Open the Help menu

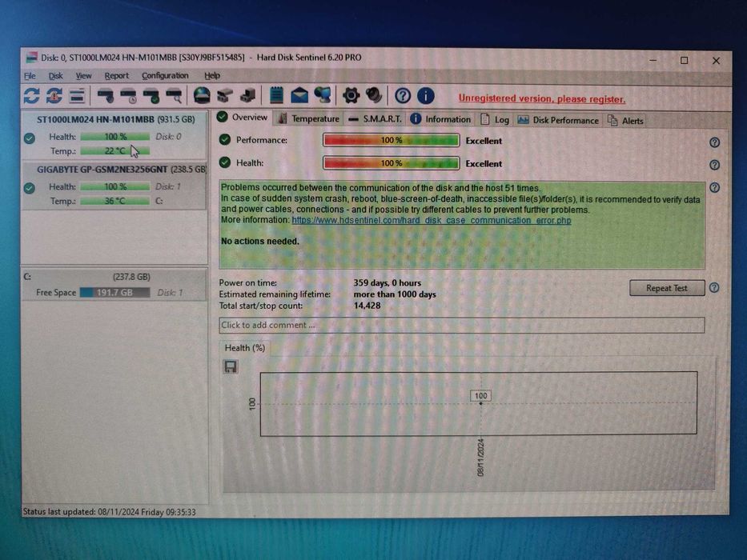pos(212,76)
